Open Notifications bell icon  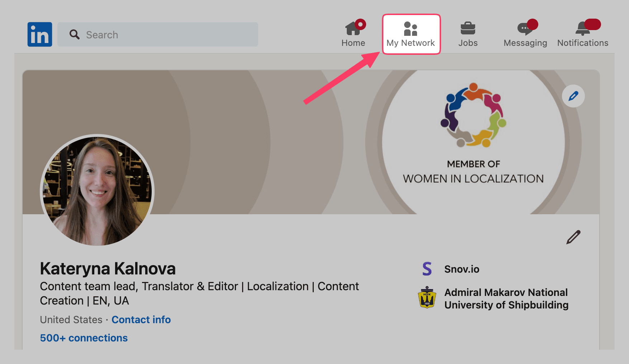(x=582, y=29)
